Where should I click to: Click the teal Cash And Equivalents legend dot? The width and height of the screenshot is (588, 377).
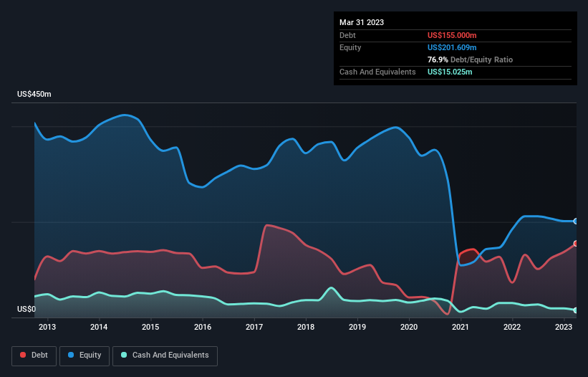pyautogui.click(x=124, y=355)
